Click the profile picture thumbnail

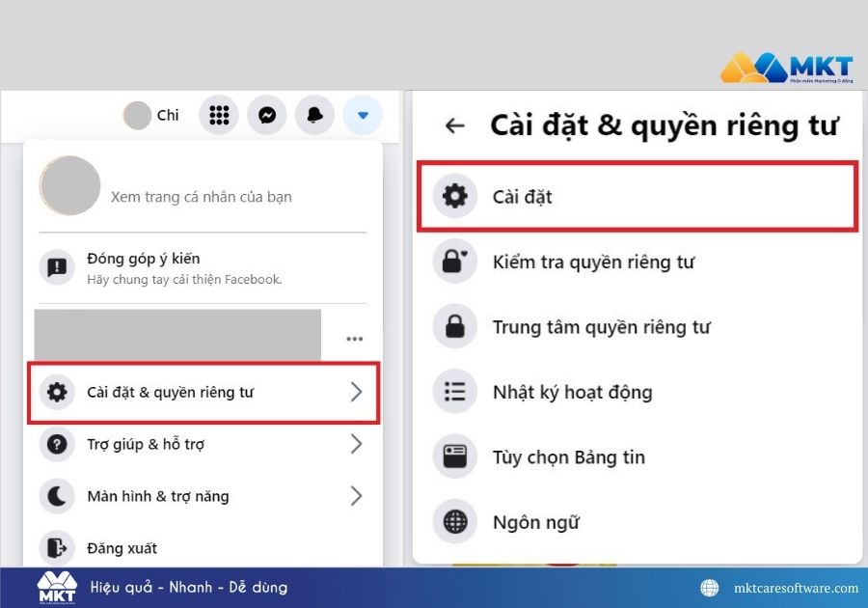[x=68, y=185]
